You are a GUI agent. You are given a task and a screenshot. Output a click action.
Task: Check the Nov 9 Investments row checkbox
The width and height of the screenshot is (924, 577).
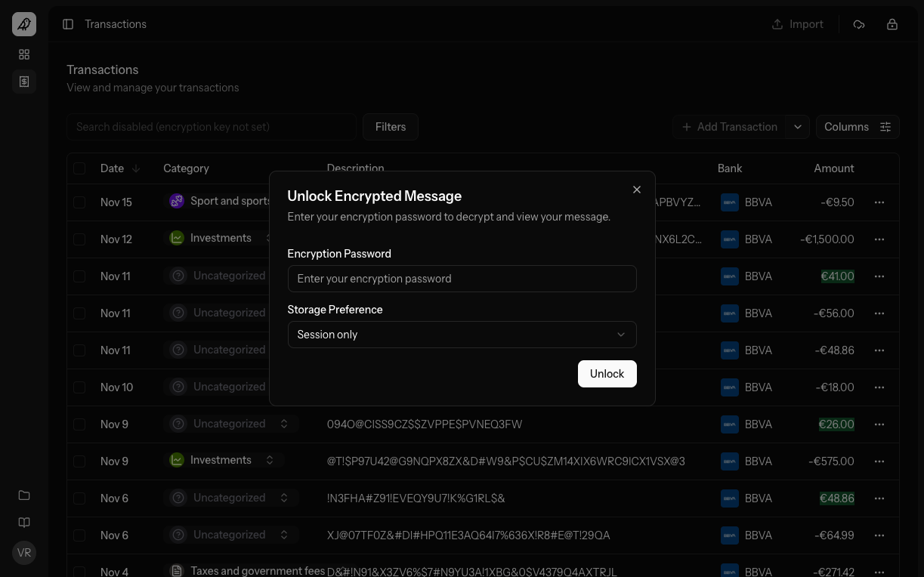[79, 461]
